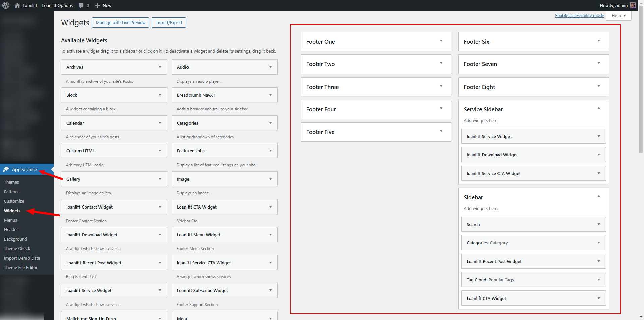Screen dimensions: 644x320
Task: Open the Help dropdown tab
Action: [x=619, y=16]
